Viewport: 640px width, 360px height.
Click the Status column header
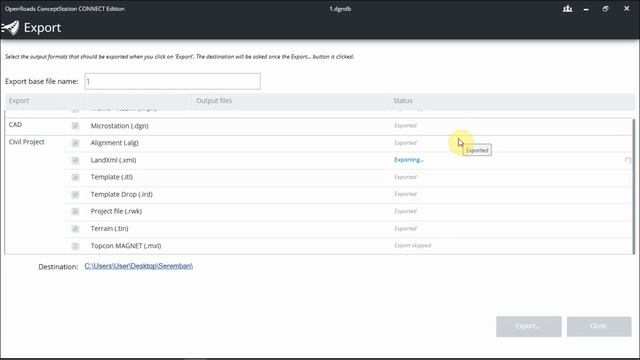point(403,100)
